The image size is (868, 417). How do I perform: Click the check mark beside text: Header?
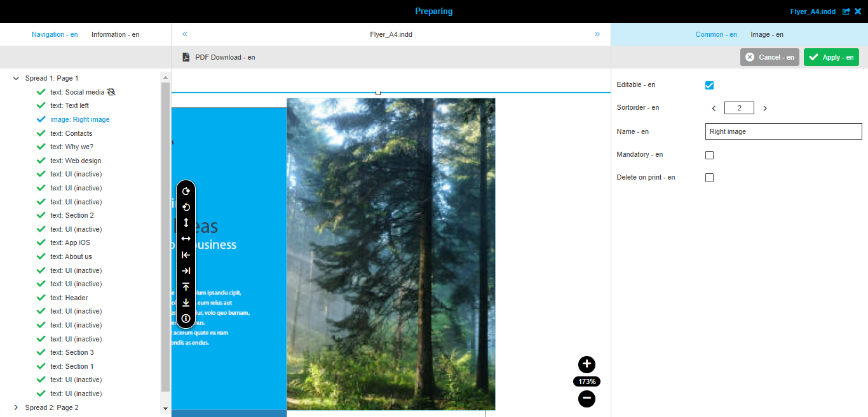click(x=41, y=298)
